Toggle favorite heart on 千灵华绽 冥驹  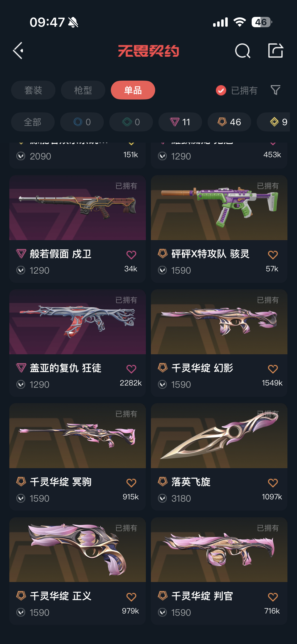[x=131, y=483]
